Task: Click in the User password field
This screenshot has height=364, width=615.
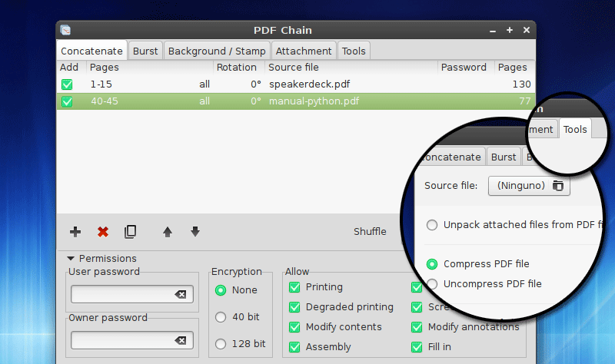Action: pyautogui.click(x=132, y=294)
